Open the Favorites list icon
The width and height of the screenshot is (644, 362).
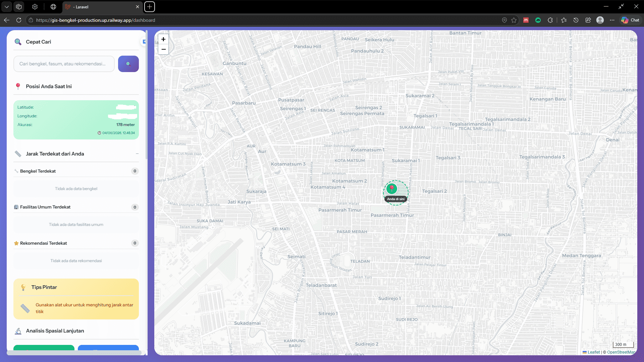[564, 20]
